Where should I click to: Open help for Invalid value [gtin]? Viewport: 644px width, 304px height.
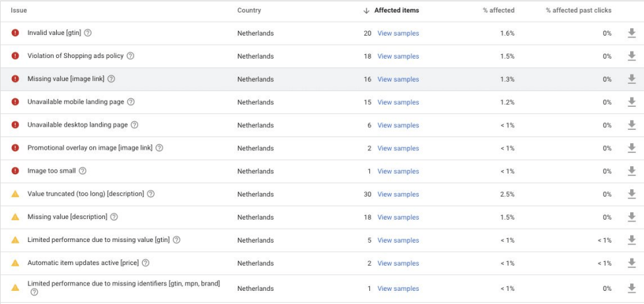click(x=87, y=33)
